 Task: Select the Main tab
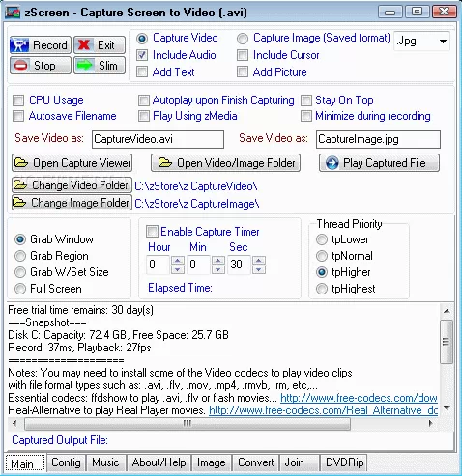(x=25, y=463)
